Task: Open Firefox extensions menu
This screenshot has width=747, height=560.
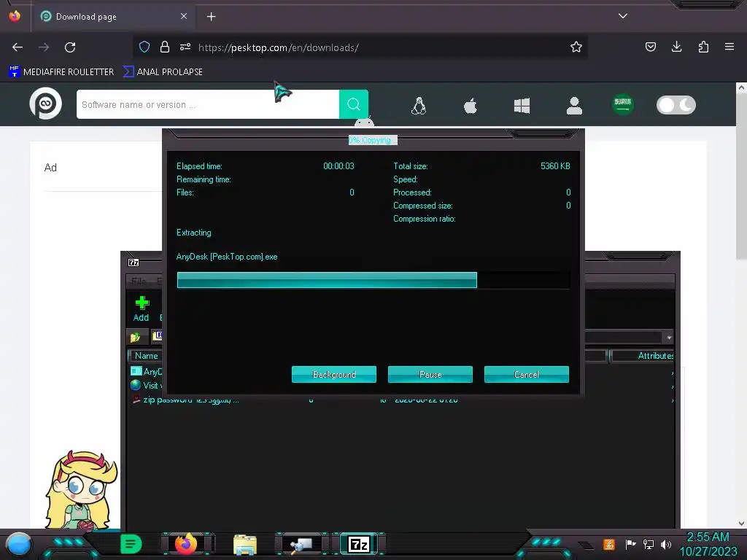Action: [703, 47]
